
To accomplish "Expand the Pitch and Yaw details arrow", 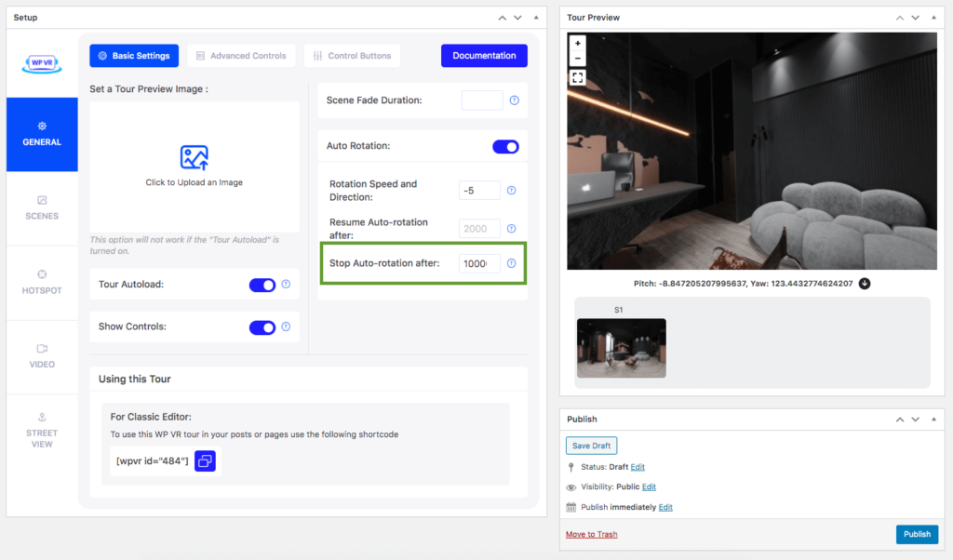I will pyautogui.click(x=864, y=284).
